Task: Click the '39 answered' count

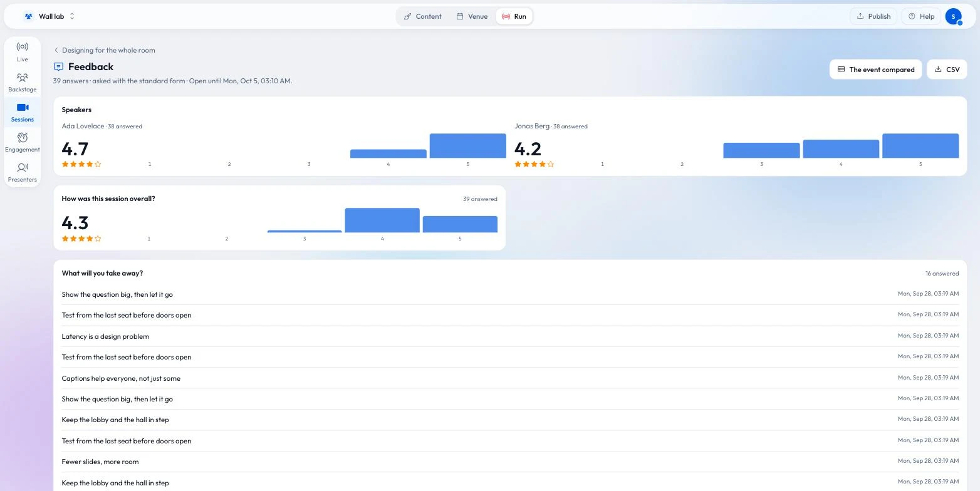Action: pyautogui.click(x=480, y=199)
